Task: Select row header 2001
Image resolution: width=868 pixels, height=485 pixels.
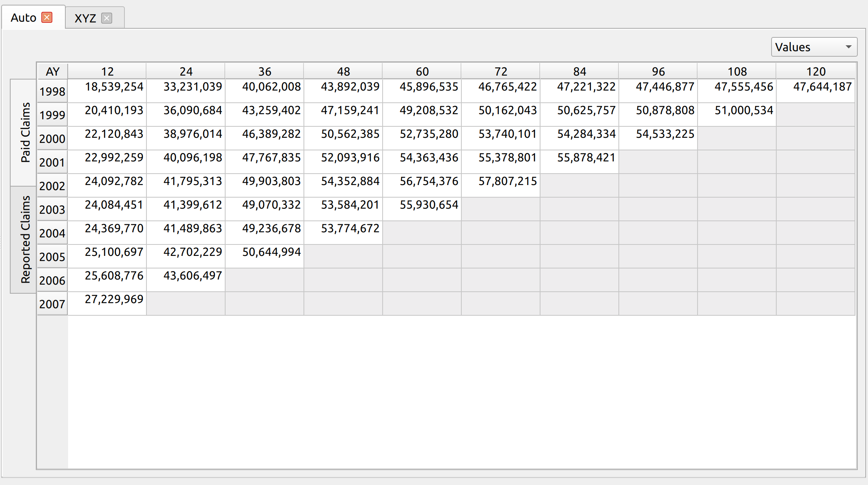Action: tap(52, 162)
